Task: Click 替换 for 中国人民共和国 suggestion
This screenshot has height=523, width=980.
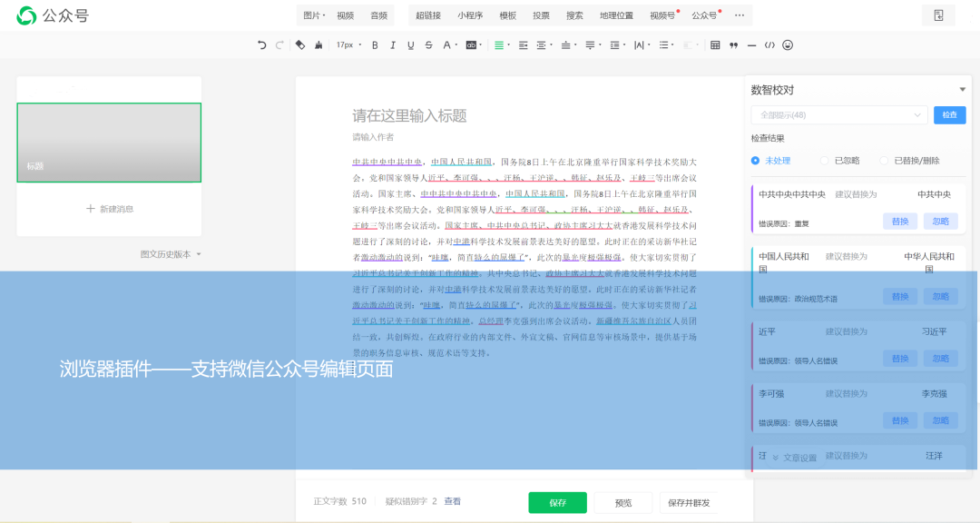Action: click(900, 297)
